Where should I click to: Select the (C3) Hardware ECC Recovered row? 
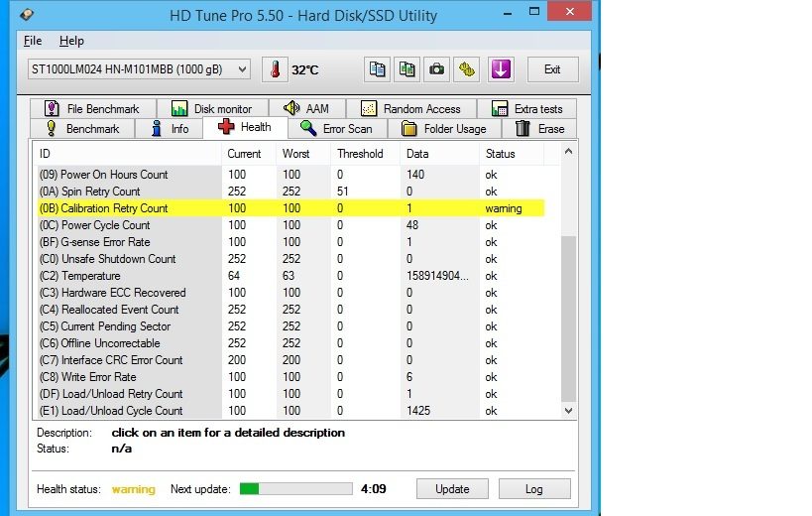tap(290, 293)
